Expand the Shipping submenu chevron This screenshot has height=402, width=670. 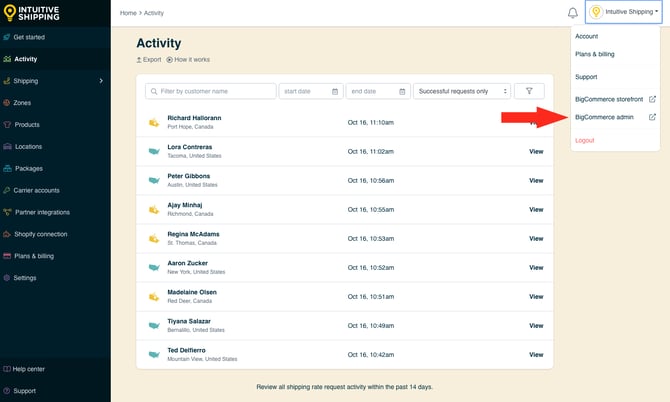pos(101,81)
